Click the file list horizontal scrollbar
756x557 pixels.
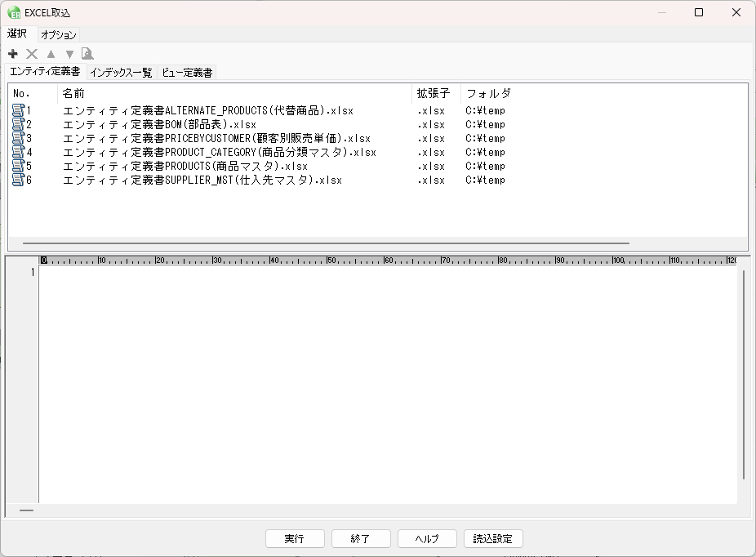(x=326, y=243)
